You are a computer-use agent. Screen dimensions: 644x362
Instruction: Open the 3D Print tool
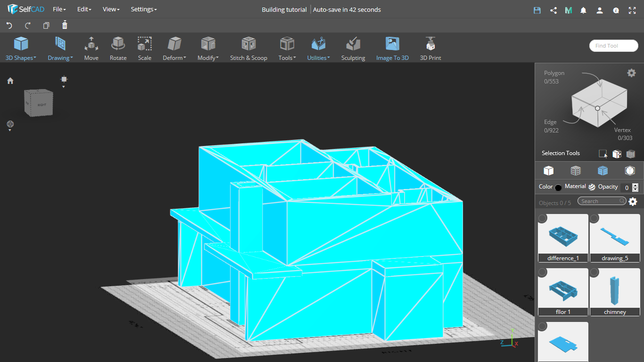pos(430,49)
